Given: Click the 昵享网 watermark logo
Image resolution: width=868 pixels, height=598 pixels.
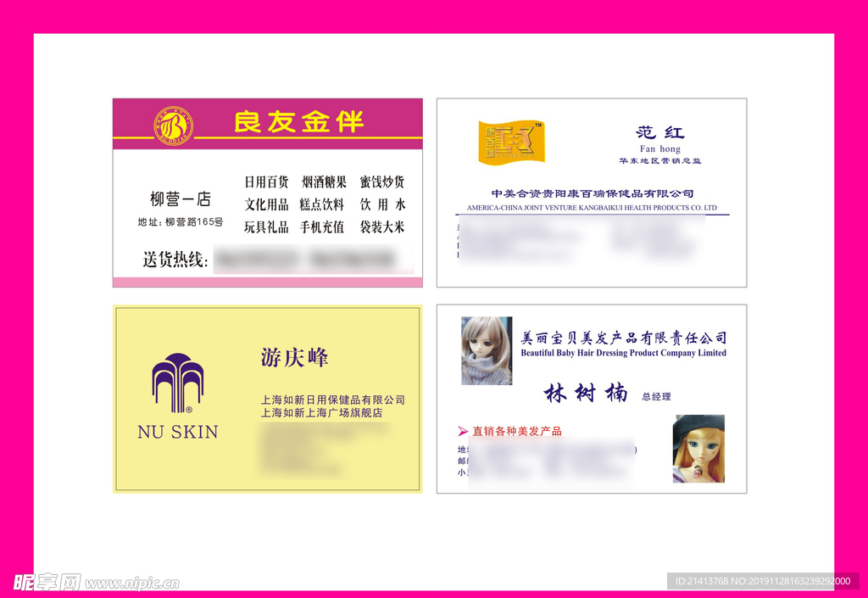Looking at the screenshot, I should pyautogui.click(x=47, y=582).
